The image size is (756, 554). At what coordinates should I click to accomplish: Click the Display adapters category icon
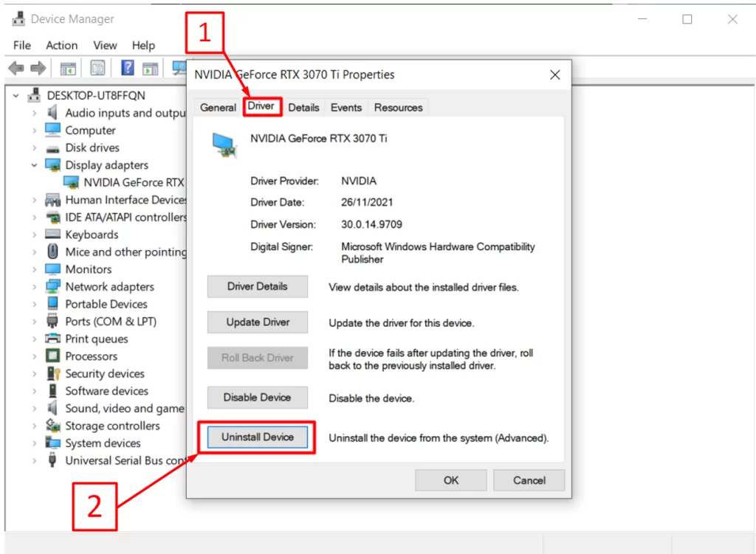point(52,165)
